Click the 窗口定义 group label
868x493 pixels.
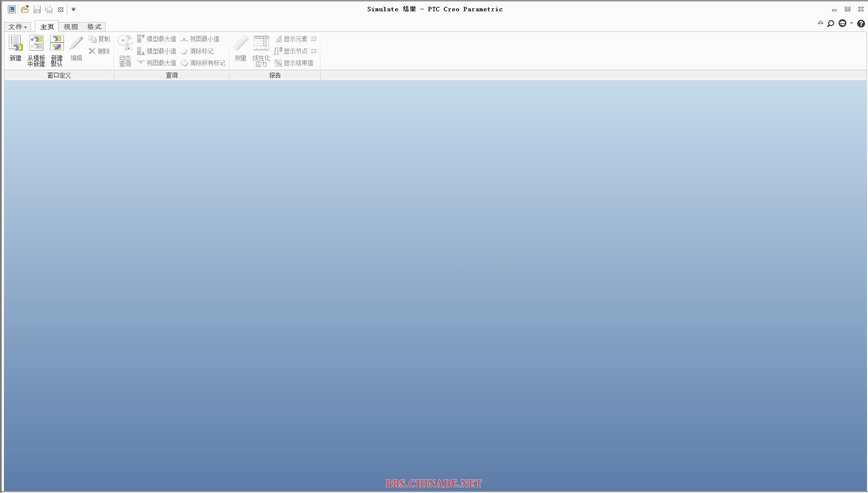59,75
